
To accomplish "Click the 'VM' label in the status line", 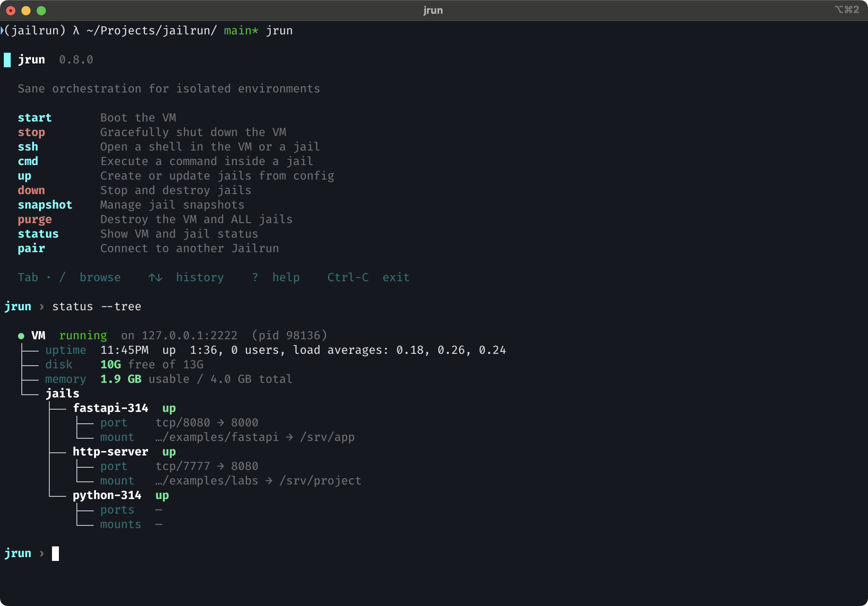I will click(x=38, y=335).
